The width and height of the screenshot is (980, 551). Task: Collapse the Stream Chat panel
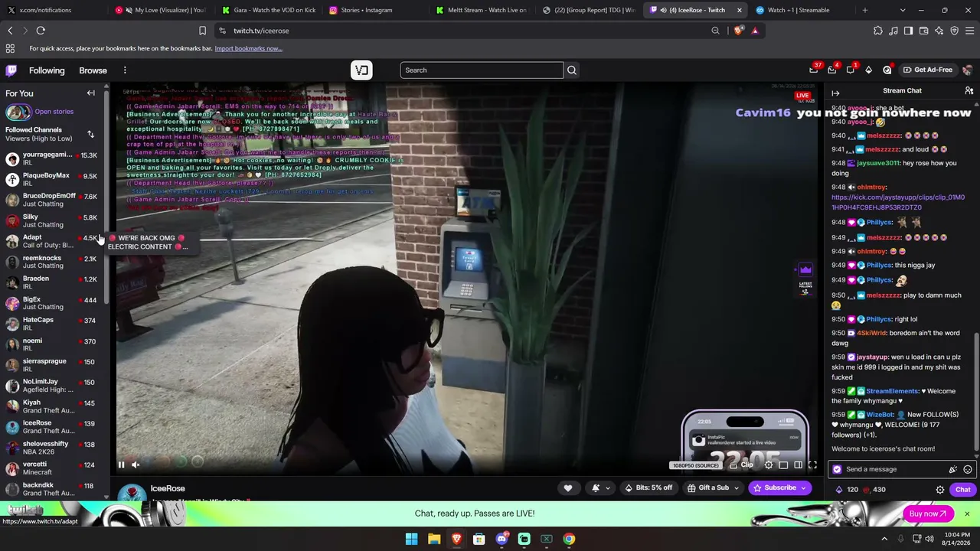pos(835,93)
